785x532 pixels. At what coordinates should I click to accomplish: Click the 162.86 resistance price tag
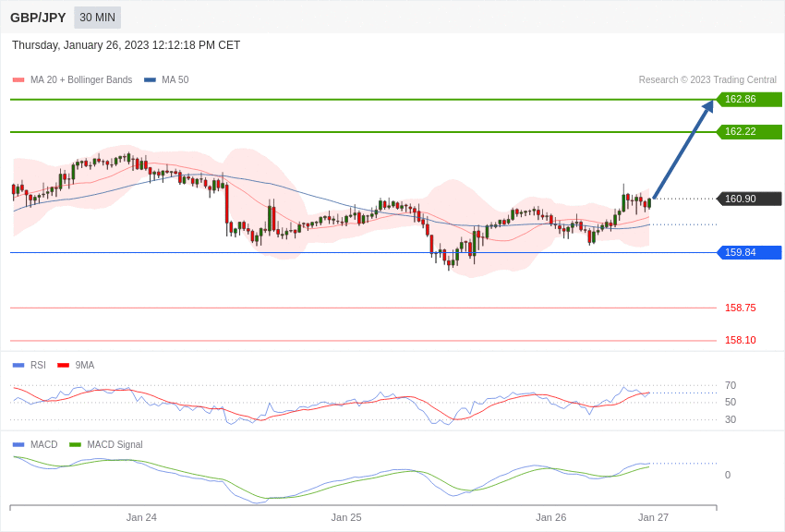pos(750,99)
